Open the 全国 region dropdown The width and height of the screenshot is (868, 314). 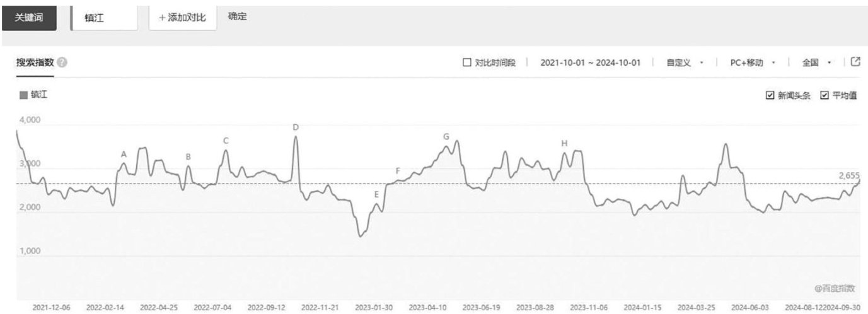816,62
